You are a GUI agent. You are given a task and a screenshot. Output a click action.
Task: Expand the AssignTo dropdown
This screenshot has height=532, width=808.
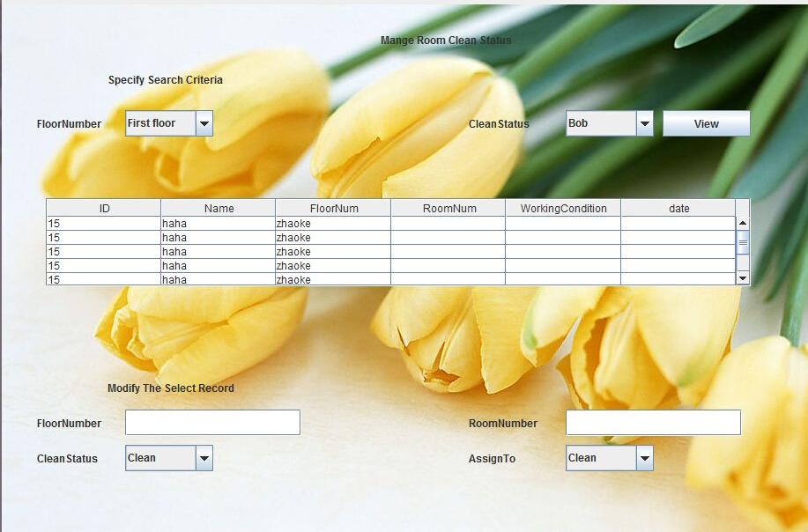[644, 458]
